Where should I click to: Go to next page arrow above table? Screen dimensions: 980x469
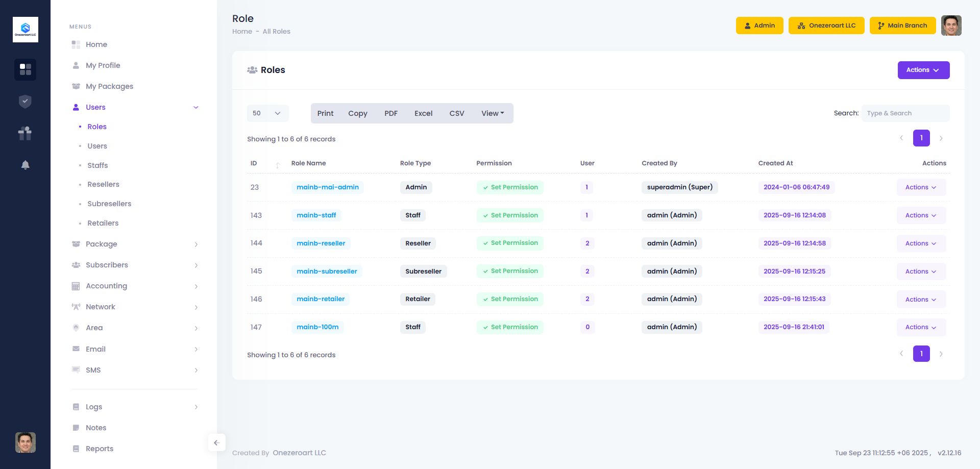(x=941, y=138)
